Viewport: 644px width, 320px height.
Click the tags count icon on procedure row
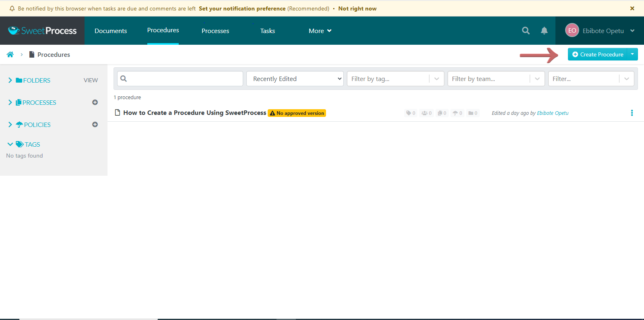tap(411, 113)
